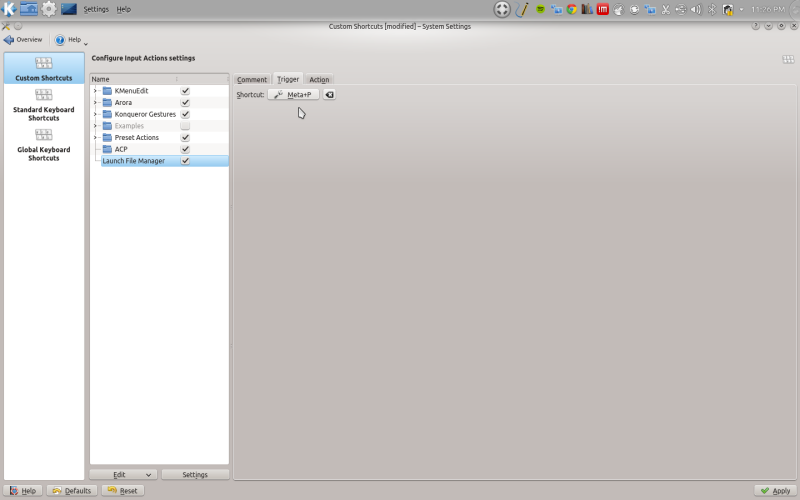This screenshot has height=500, width=800.
Task: Click the pencil drawing tray icon
Action: (521, 9)
